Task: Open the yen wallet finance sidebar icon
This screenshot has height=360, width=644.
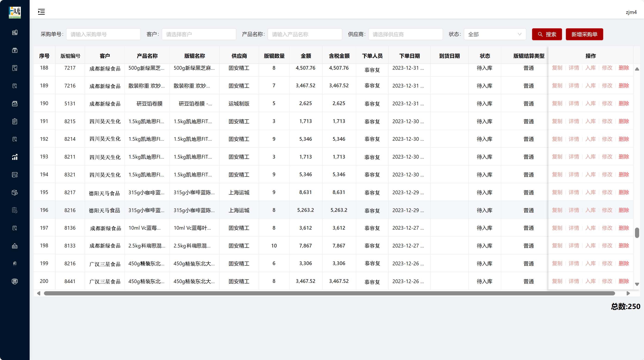Action: pyautogui.click(x=15, y=50)
